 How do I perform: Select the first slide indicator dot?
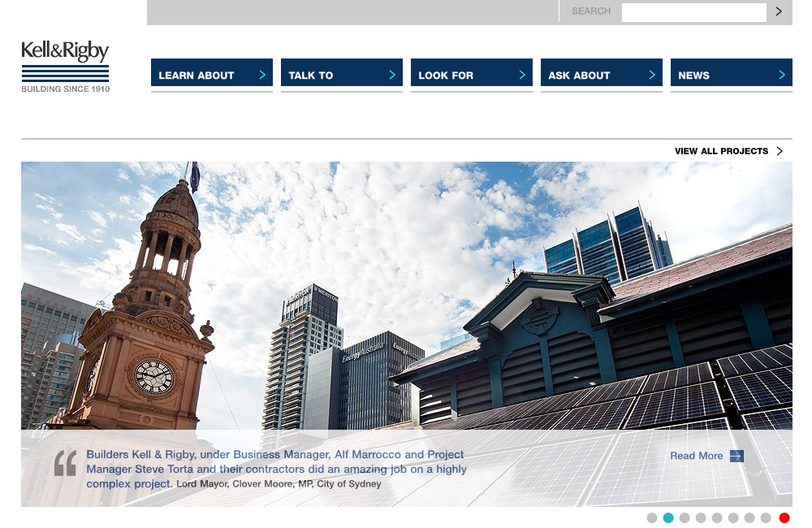pos(652,518)
